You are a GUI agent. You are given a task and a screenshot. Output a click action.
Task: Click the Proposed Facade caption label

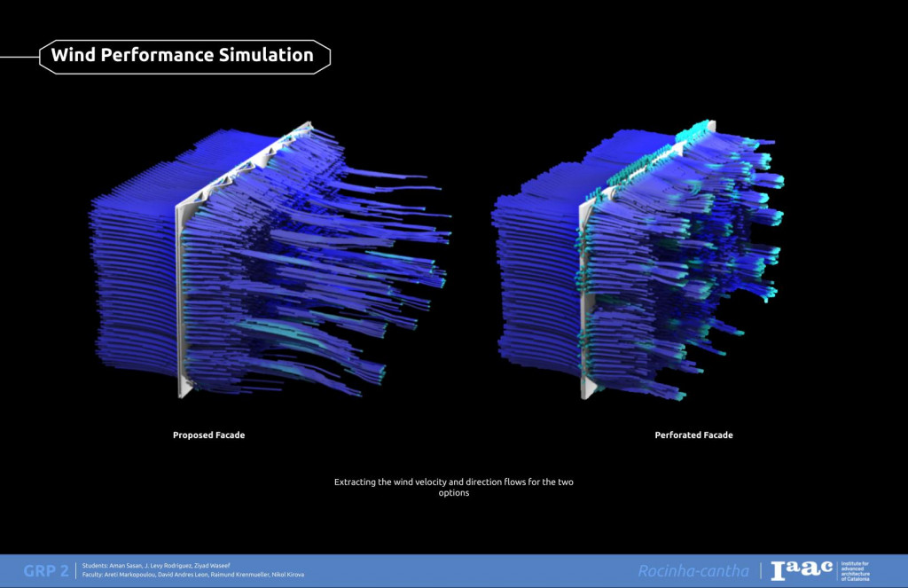208,435
